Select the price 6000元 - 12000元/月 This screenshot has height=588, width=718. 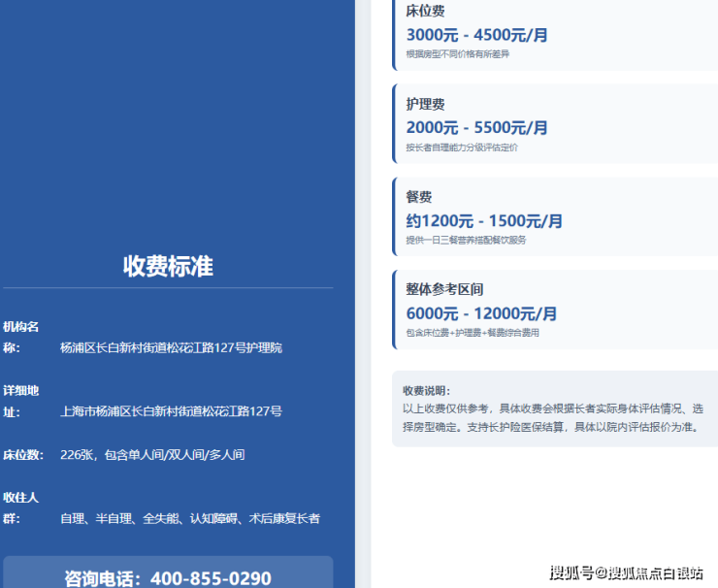[481, 313]
